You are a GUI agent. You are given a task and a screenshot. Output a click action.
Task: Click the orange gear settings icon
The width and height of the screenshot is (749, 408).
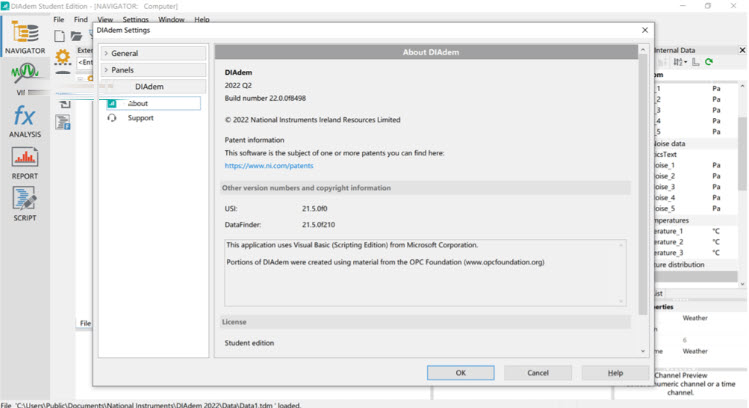(62, 56)
